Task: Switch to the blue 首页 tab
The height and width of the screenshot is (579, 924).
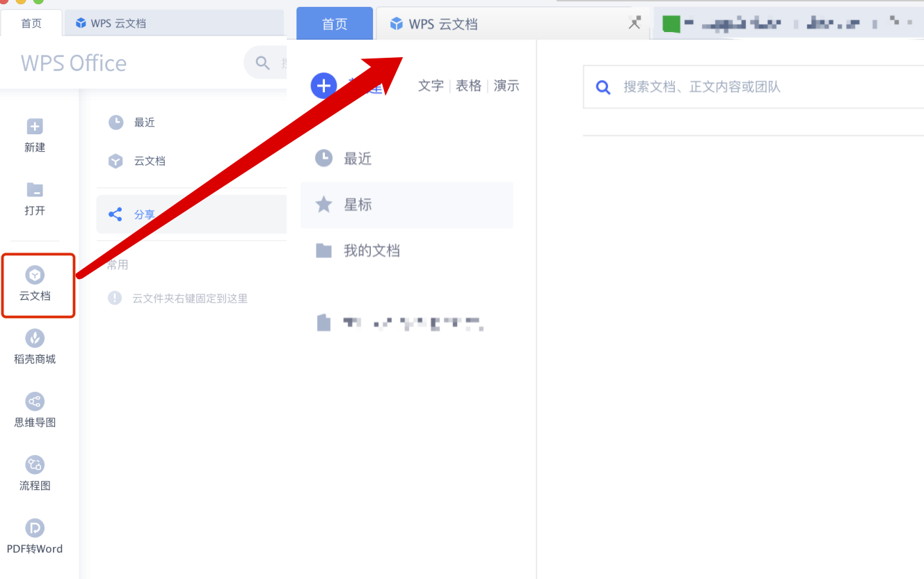Action: pos(335,24)
